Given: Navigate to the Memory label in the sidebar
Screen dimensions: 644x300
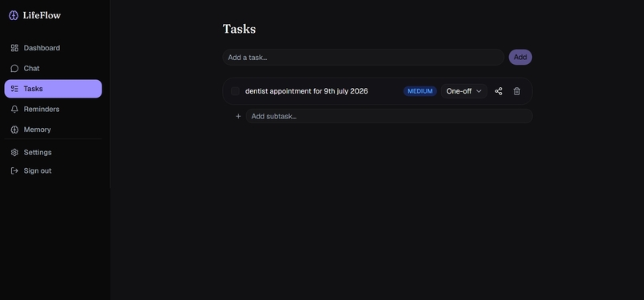Looking at the screenshot, I should click(38, 130).
